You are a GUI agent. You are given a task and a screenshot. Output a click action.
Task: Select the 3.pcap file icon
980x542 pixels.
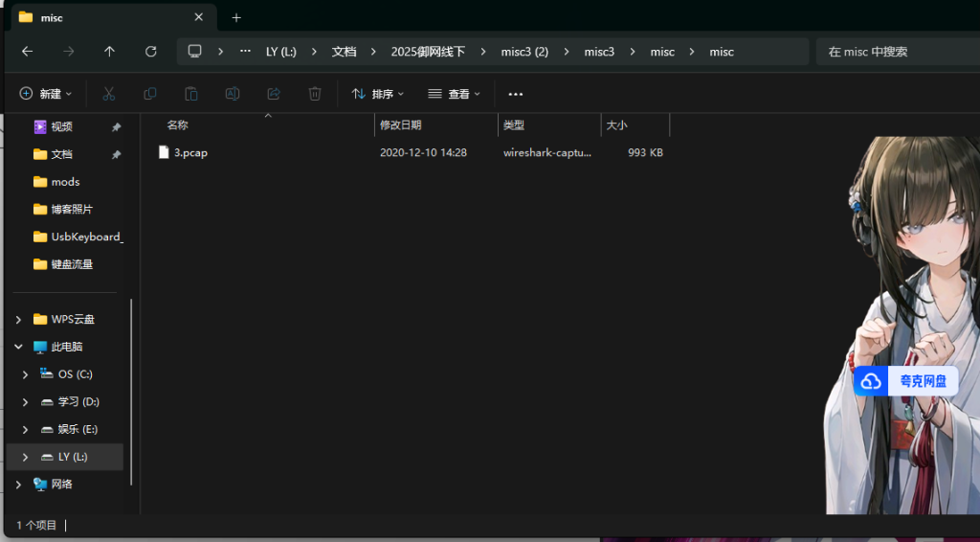[x=164, y=152]
